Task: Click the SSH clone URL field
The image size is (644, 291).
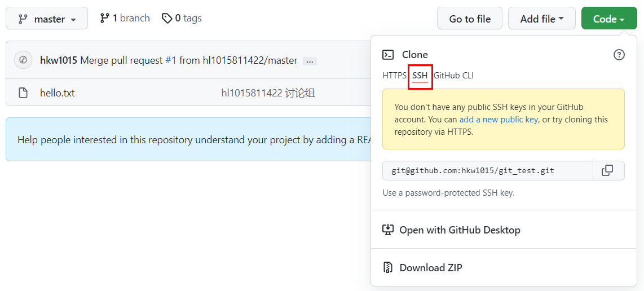Action: 488,170
